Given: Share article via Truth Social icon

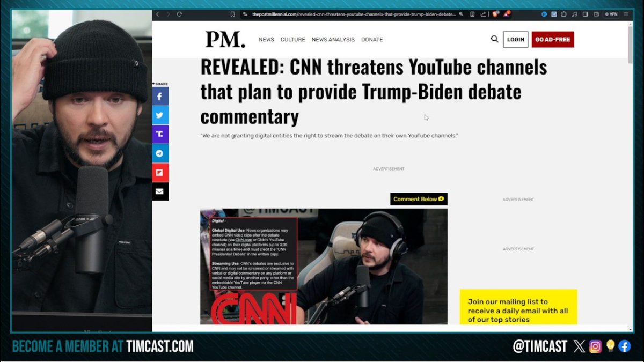Looking at the screenshot, I should pyautogui.click(x=160, y=134).
